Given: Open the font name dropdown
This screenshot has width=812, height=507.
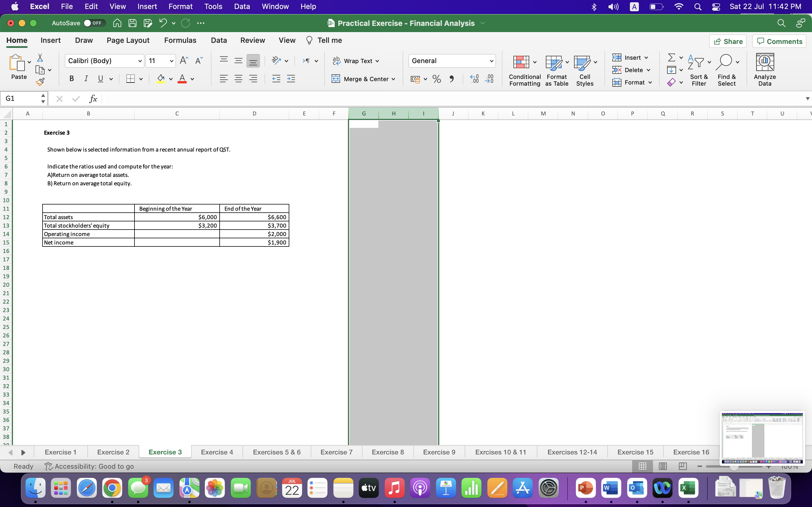Looking at the screenshot, I should click(140, 61).
